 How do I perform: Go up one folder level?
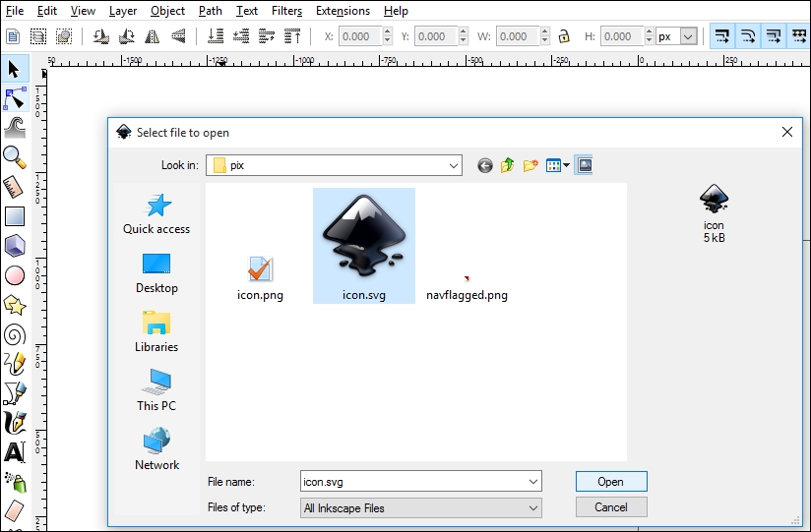508,165
